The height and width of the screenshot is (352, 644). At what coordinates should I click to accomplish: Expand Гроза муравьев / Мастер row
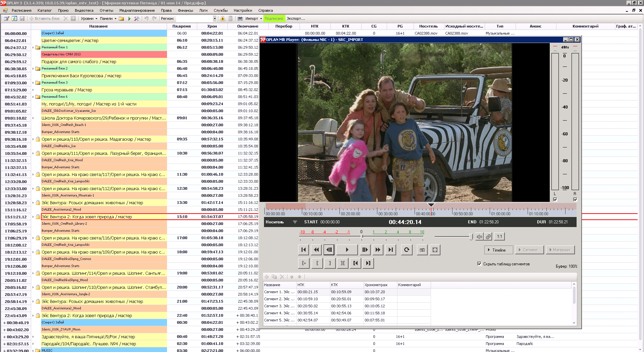point(33,90)
